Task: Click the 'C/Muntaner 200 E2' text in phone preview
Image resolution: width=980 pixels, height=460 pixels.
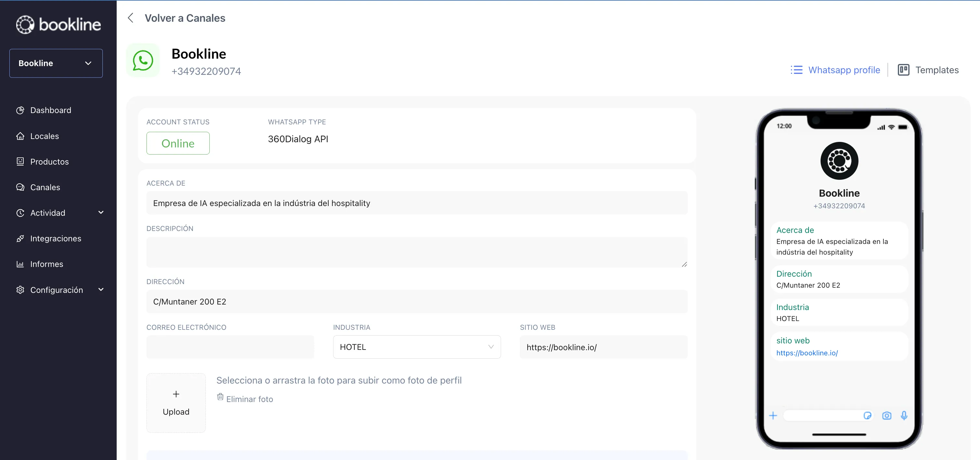Action: pyautogui.click(x=808, y=285)
